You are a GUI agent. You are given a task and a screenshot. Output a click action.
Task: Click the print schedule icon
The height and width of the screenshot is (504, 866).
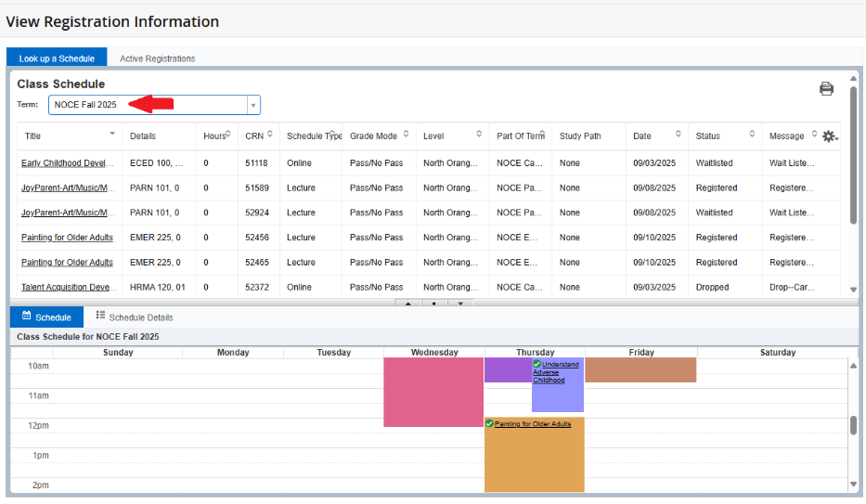(826, 89)
